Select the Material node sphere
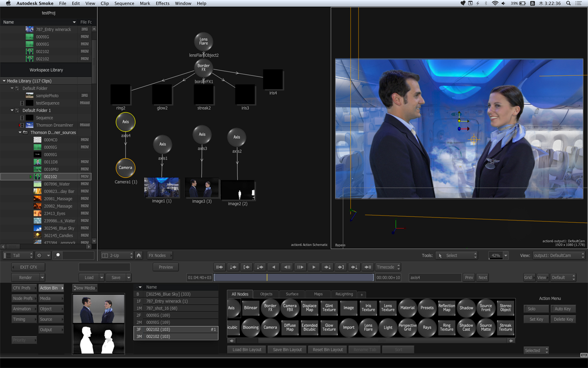Screen dimensions: 588x368 (x=407, y=308)
